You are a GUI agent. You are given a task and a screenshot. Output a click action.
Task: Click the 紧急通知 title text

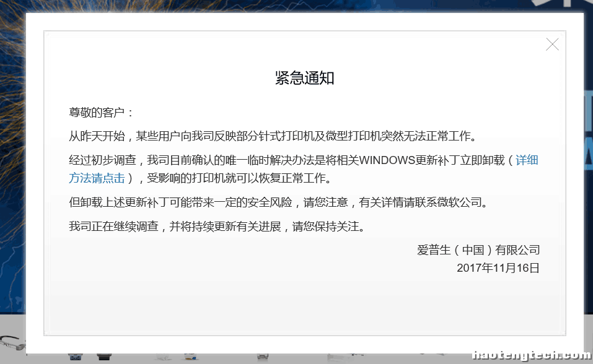[x=304, y=78]
